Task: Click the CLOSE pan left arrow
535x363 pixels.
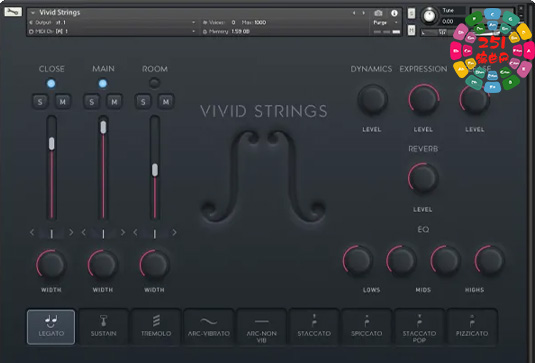Action: coord(32,233)
